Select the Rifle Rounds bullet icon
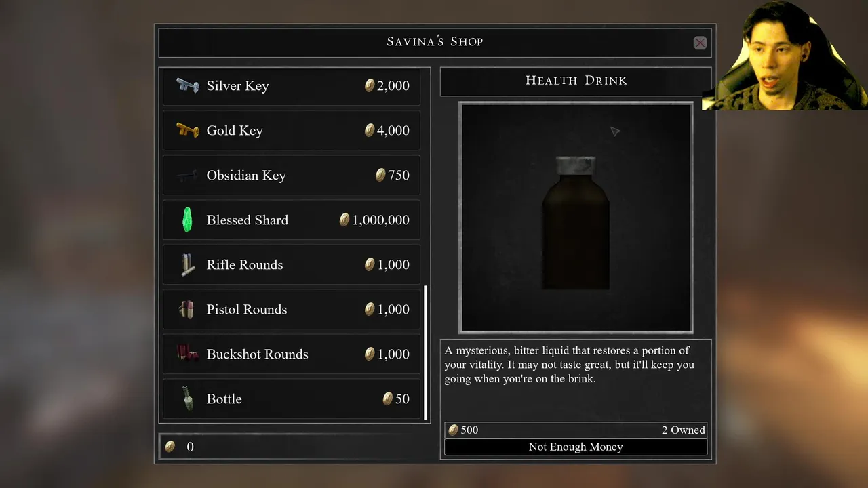The width and height of the screenshot is (868, 488). click(x=187, y=264)
